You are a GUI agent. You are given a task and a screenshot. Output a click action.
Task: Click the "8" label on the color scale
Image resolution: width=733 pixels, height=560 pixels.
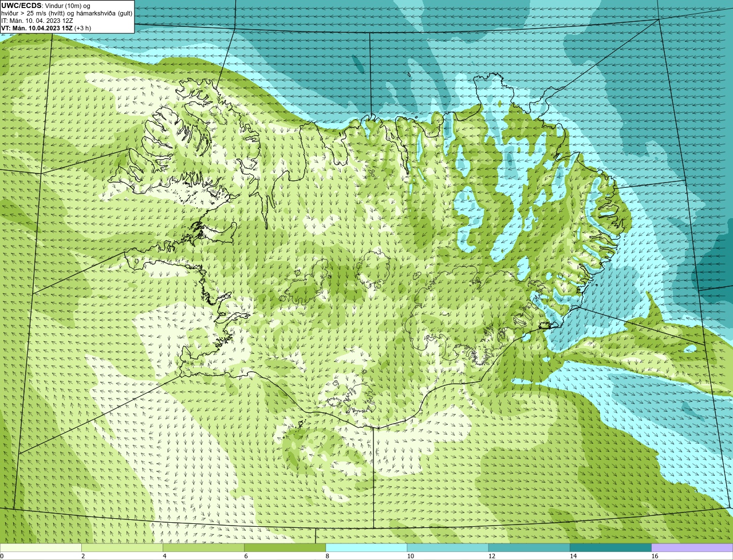coord(328,556)
